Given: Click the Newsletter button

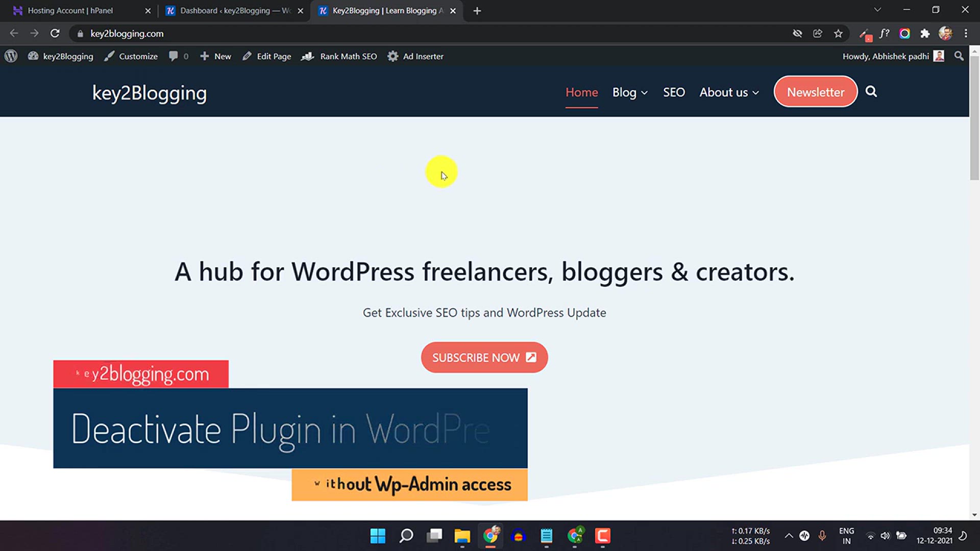Looking at the screenshot, I should 816,92.
